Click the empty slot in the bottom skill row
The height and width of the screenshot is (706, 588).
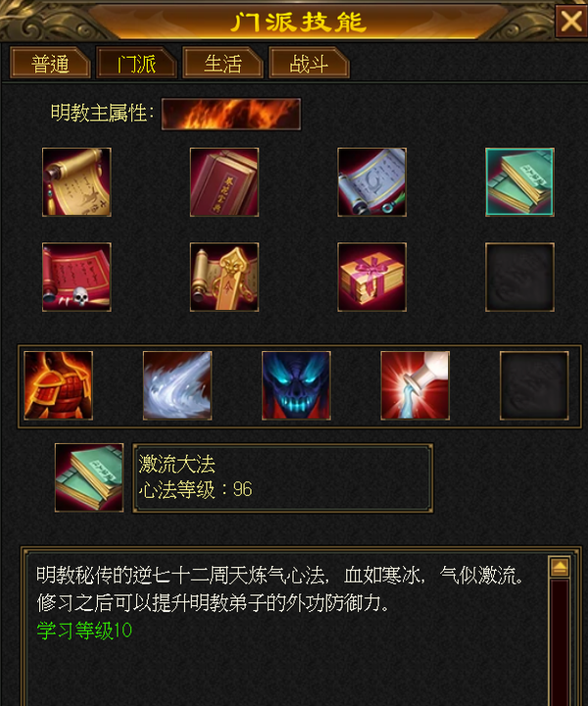coord(534,385)
